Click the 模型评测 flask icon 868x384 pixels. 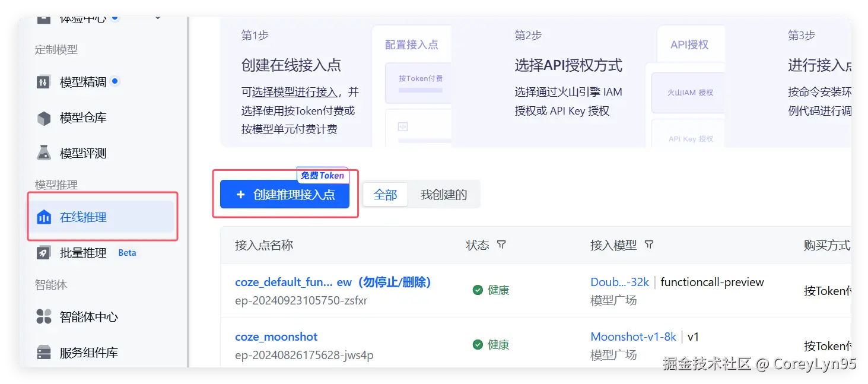coord(43,153)
